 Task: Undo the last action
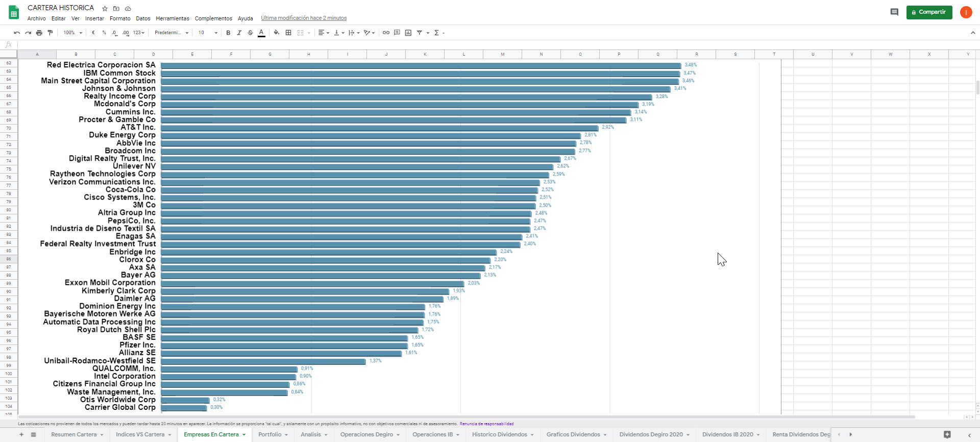click(17, 33)
